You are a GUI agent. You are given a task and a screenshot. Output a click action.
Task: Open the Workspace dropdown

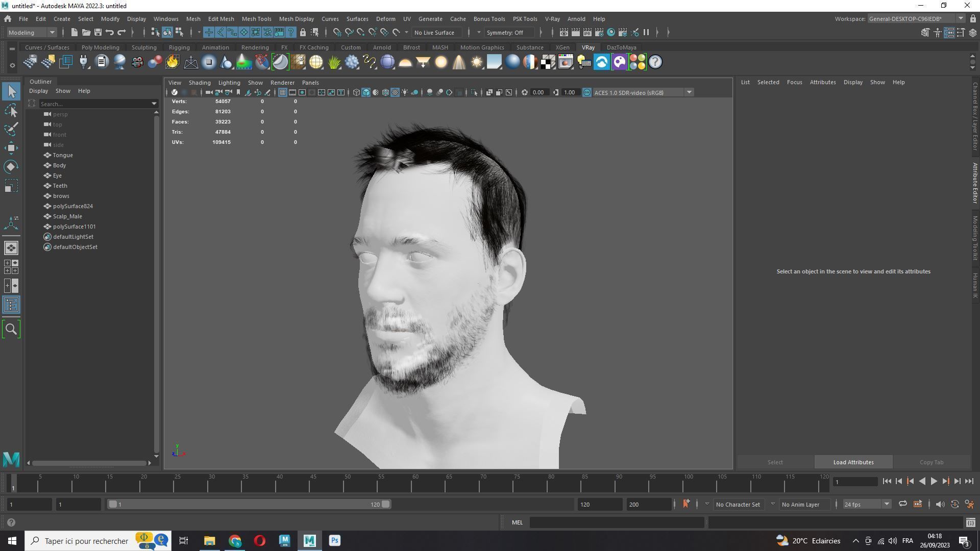pyautogui.click(x=916, y=19)
